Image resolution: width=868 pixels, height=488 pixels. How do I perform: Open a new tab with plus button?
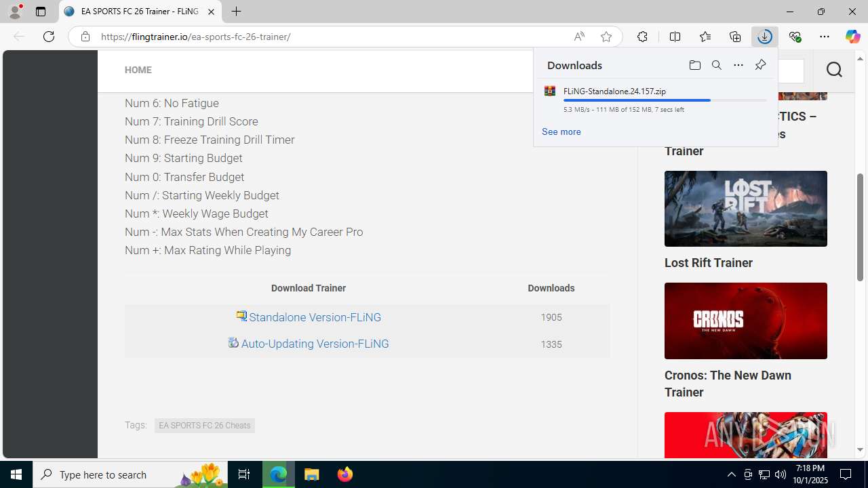tap(236, 12)
